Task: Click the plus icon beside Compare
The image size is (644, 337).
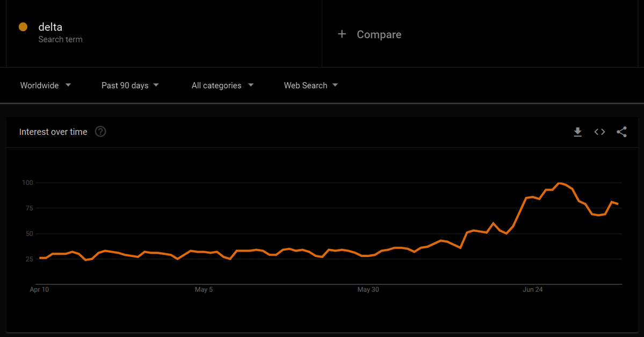Action: point(342,34)
